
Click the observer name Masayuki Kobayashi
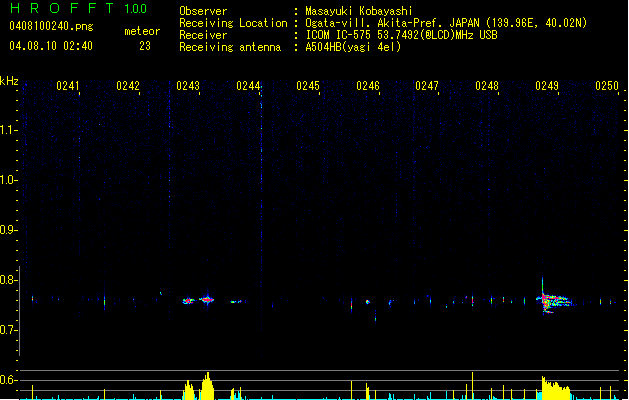coord(359,11)
